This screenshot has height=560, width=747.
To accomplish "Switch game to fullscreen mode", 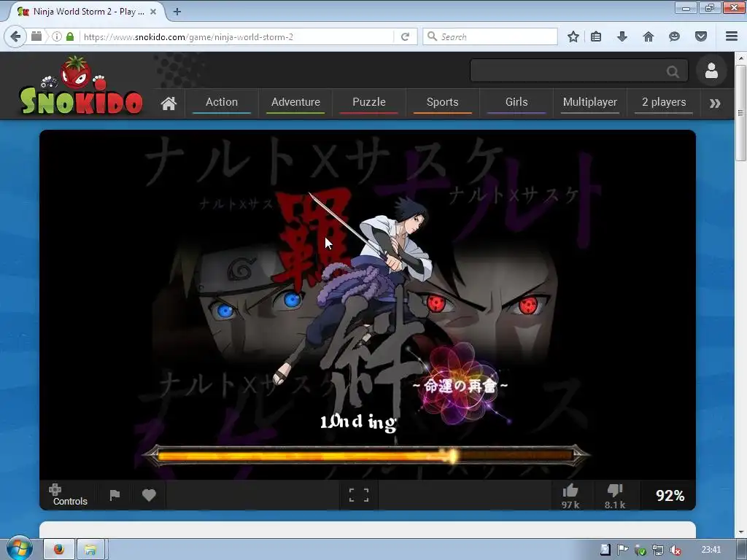I will click(359, 495).
